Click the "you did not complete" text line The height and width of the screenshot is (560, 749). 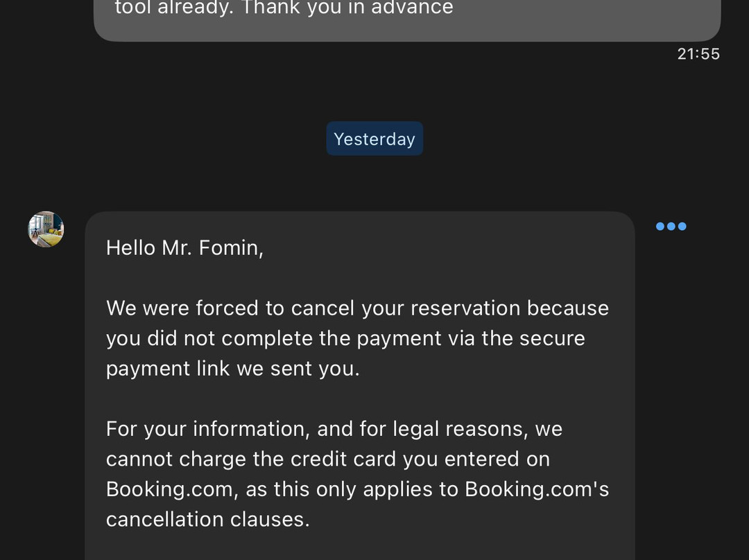[345, 338]
